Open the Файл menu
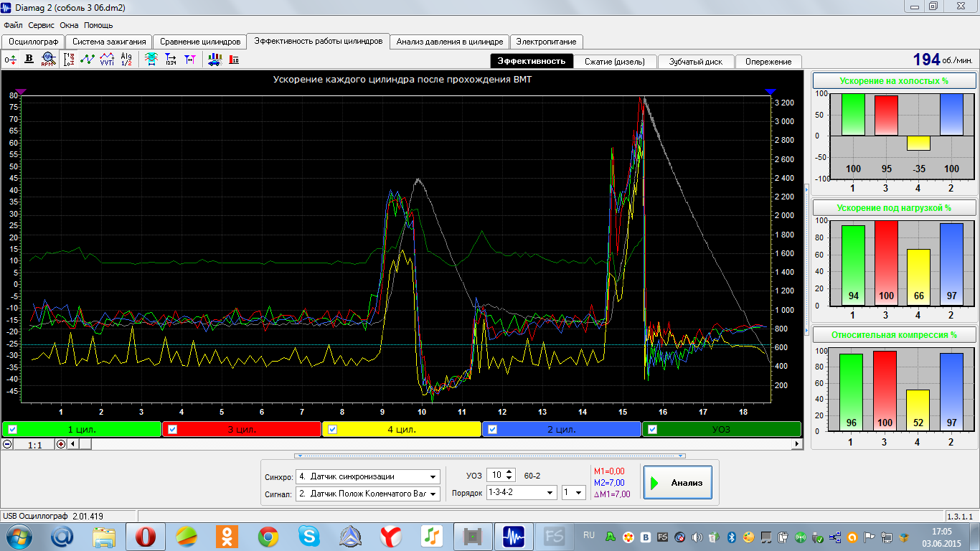Image resolution: width=980 pixels, height=551 pixels. click(x=13, y=25)
